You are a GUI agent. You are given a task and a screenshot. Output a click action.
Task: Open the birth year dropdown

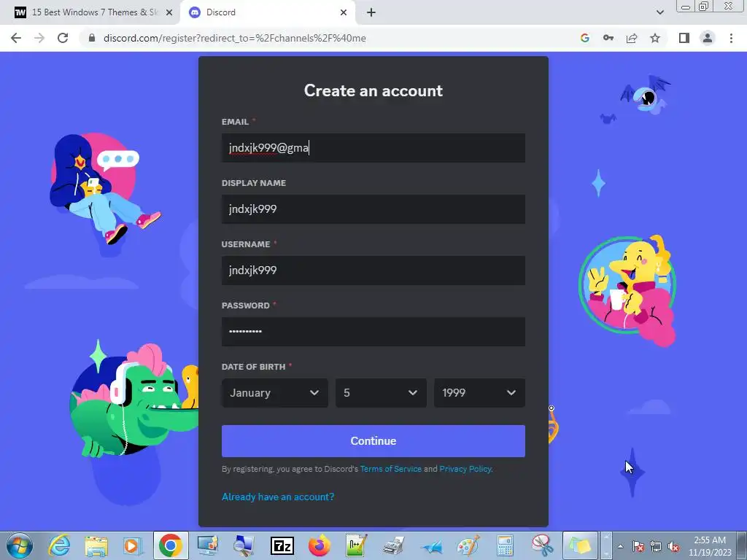(x=479, y=393)
